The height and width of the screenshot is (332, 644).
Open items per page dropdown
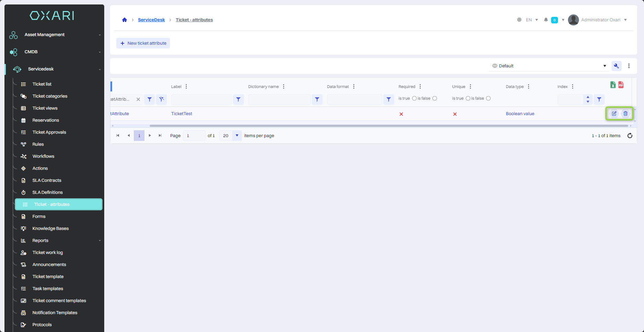click(237, 136)
